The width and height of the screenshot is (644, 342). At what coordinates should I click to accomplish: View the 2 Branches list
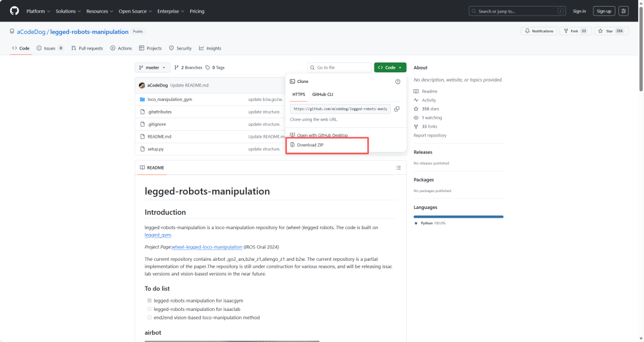coord(188,67)
